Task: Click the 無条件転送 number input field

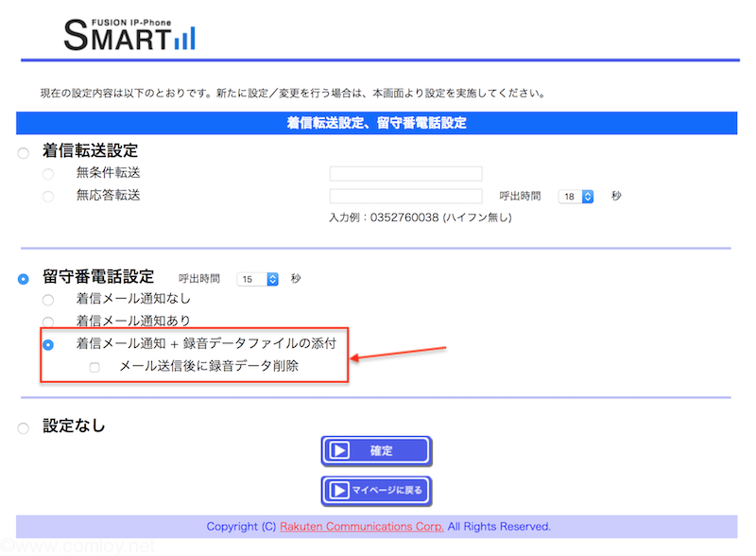Action: [405, 174]
